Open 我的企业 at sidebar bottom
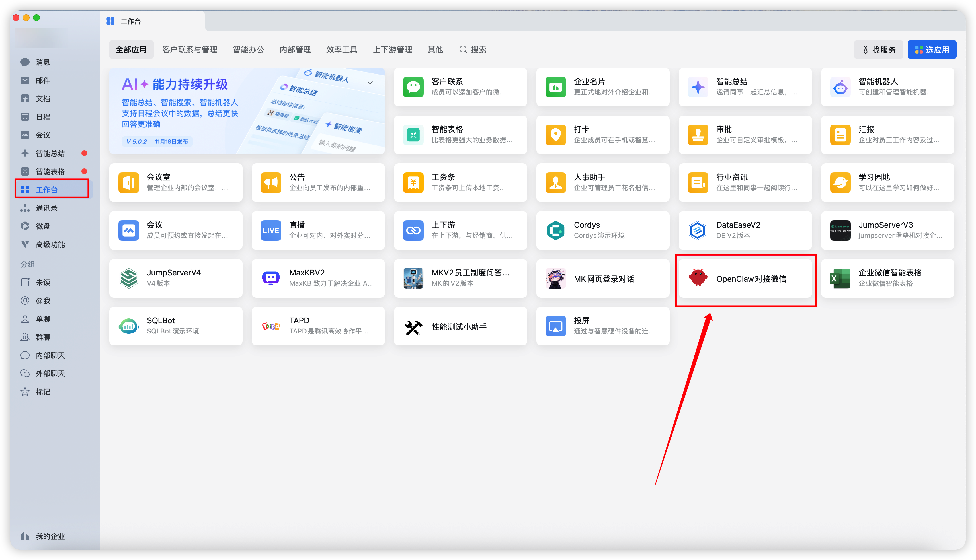This screenshot has height=560, width=976. pos(50,536)
